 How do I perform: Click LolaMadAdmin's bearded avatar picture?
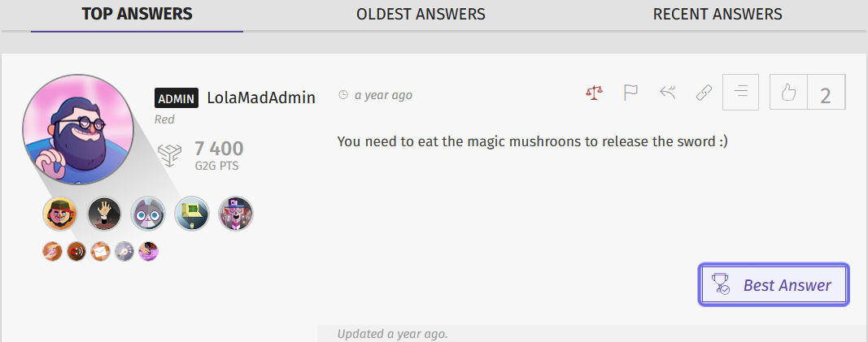point(78,130)
